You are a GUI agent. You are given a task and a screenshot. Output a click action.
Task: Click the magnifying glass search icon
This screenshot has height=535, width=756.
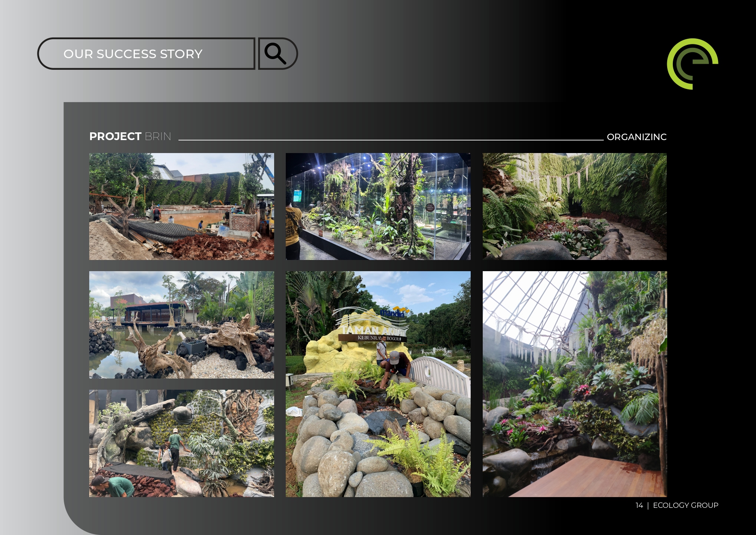pos(276,53)
